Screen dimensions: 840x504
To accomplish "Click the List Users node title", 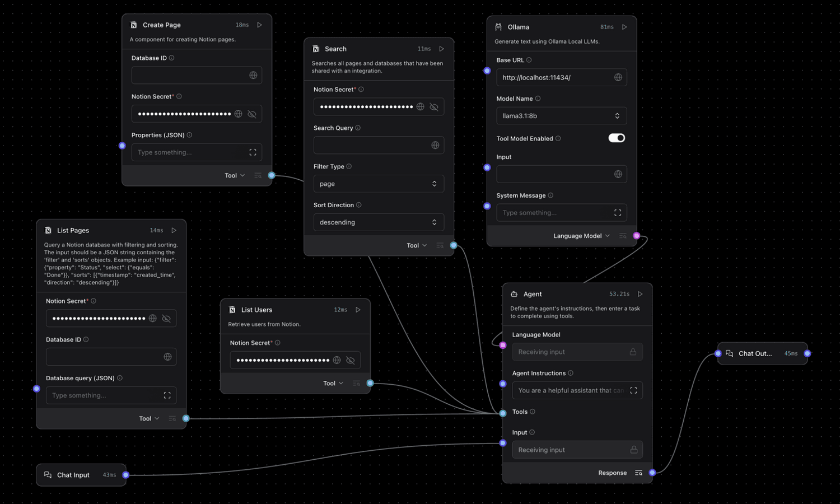I will click(256, 310).
